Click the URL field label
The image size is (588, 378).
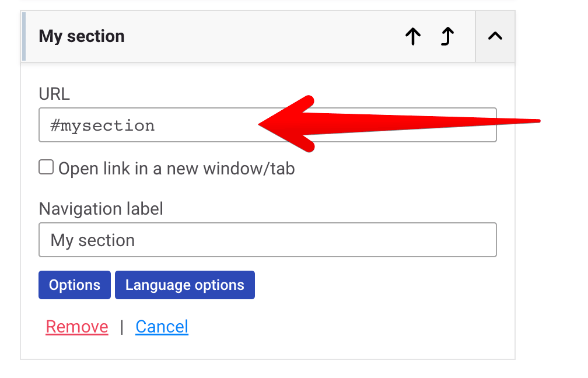[x=54, y=94]
